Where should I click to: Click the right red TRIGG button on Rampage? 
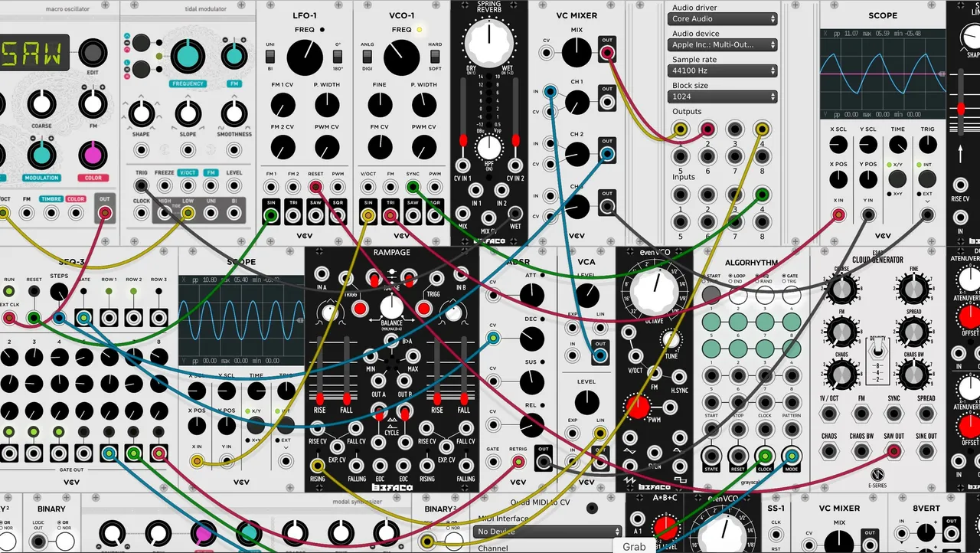point(423,309)
